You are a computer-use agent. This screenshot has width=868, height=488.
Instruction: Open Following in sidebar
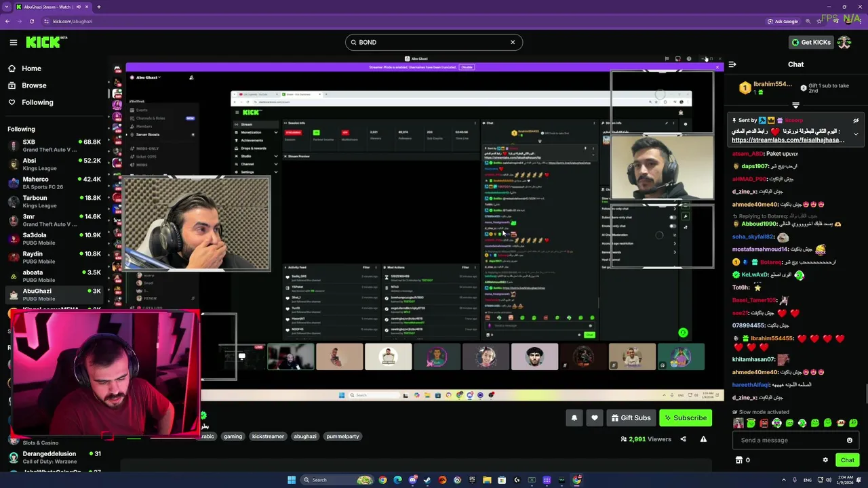(31, 102)
